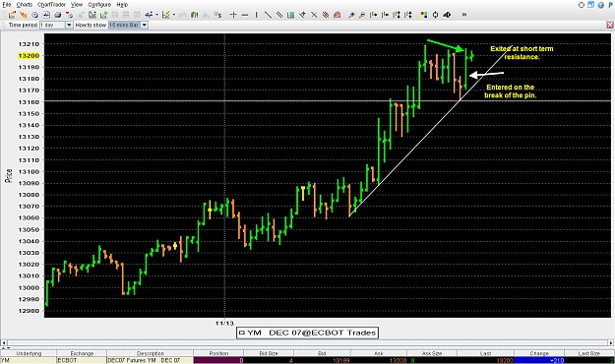Viewport: 615px width, 364px height.
Task: Click the 13199 bid price cell
Action: point(322,360)
